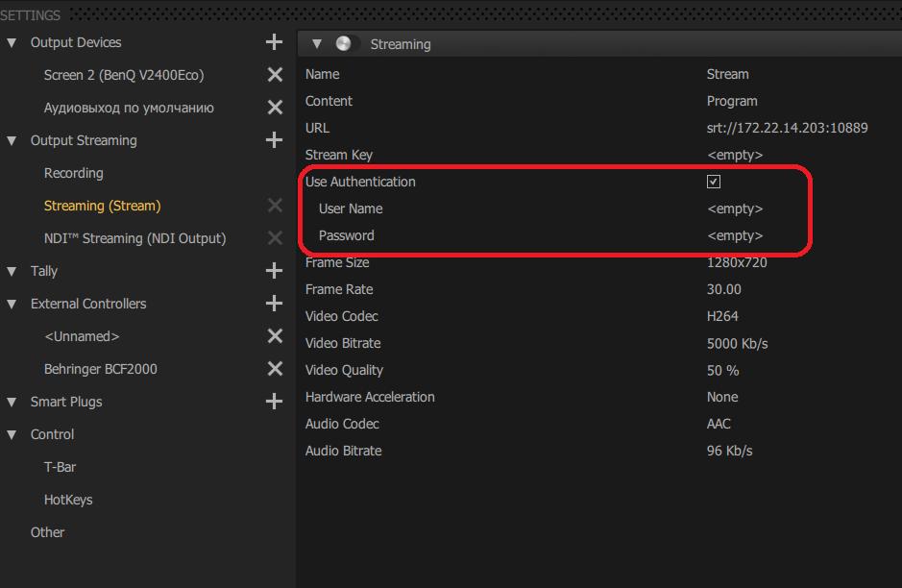Change Video Codec H264
The height and width of the screenshot is (588, 902).
tap(722, 316)
